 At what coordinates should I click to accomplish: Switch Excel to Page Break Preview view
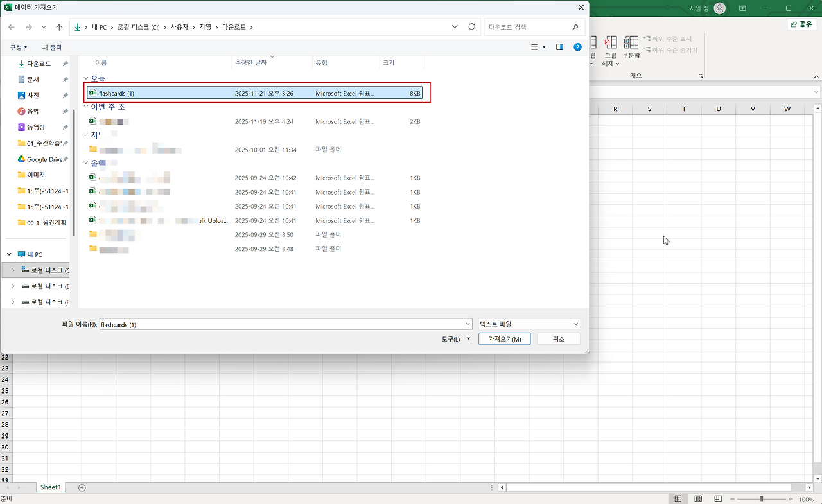pyautogui.click(x=718, y=499)
